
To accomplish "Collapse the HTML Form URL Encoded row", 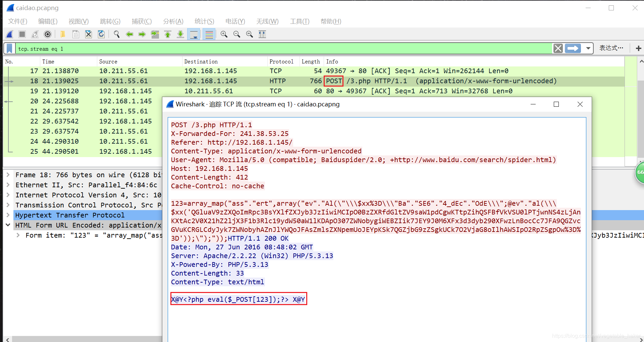I will click(x=8, y=225).
